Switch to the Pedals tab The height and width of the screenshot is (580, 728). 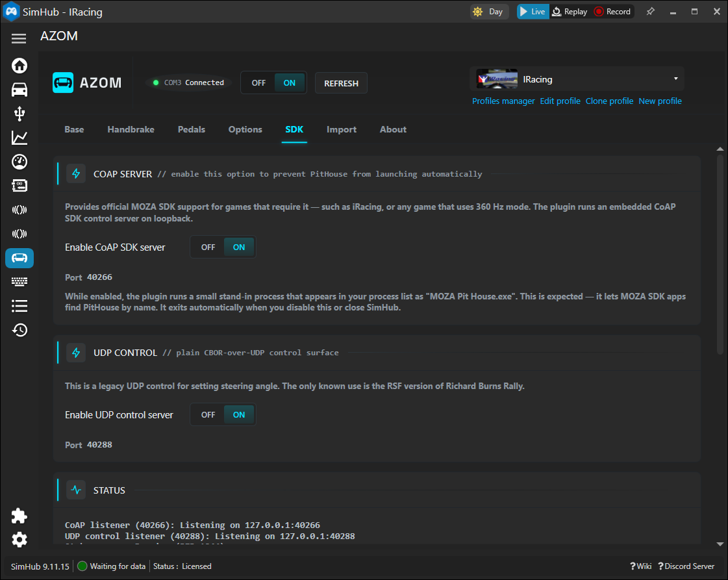[x=192, y=129]
